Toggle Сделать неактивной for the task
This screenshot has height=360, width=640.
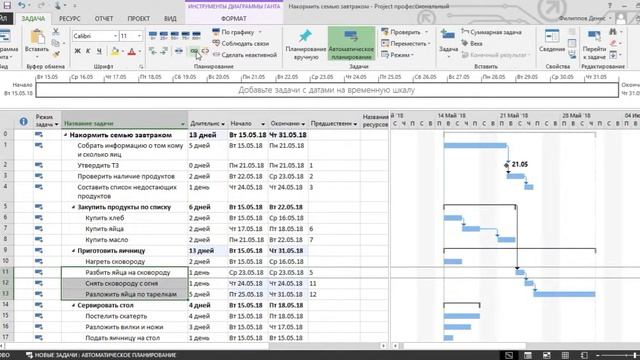click(244, 55)
